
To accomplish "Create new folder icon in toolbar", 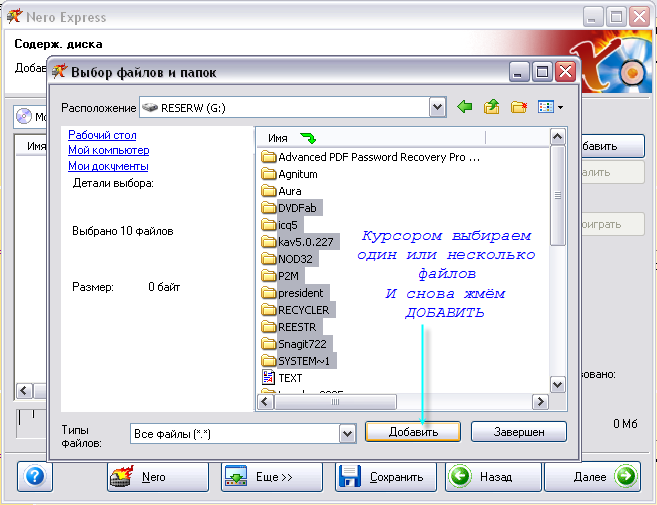I will coord(519,107).
